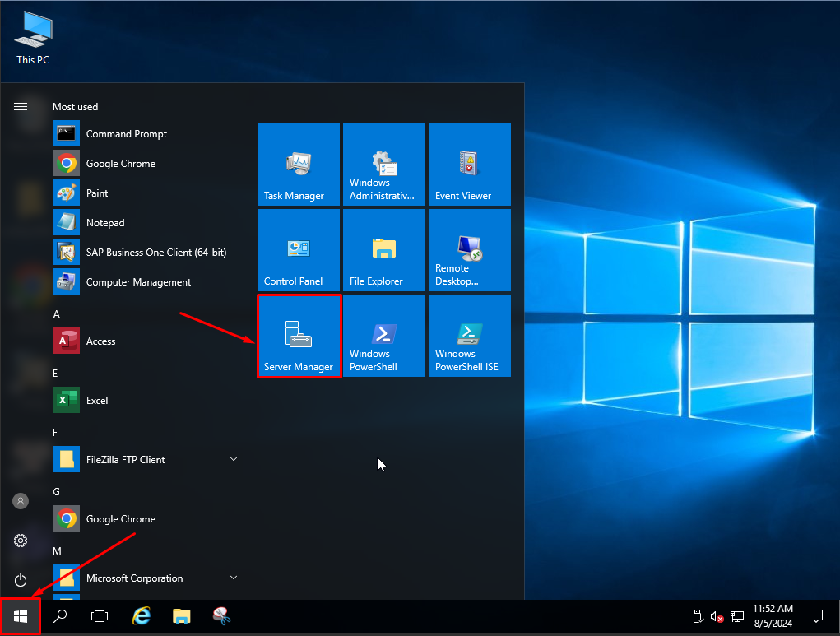Image resolution: width=840 pixels, height=636 pixels.
Task: Launch Internet Explorer from the taskbar
Action: coord(141,617)
